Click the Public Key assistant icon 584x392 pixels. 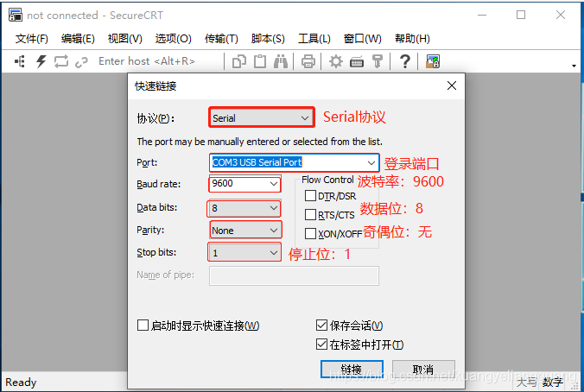378,61
